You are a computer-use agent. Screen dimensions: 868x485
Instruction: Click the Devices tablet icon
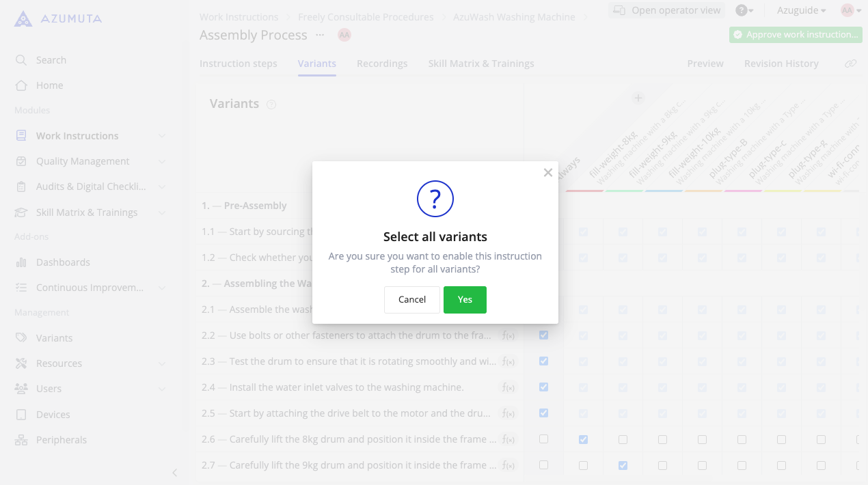click(21, 415)
